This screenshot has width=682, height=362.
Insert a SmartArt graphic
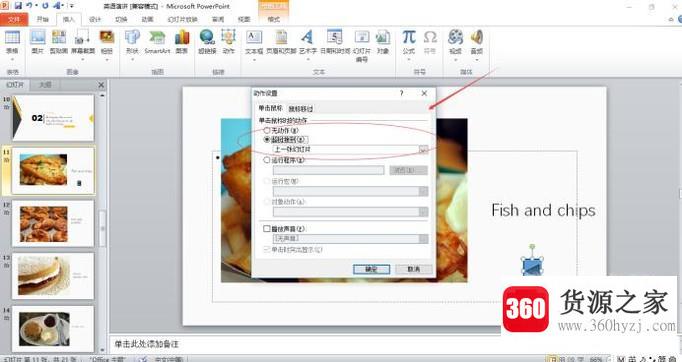pos(157,42)
